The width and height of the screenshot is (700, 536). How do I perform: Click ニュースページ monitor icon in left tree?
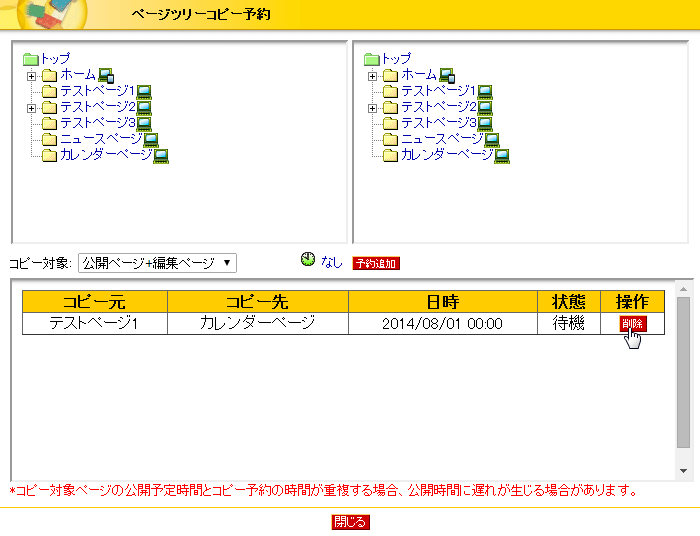point(150,140)
